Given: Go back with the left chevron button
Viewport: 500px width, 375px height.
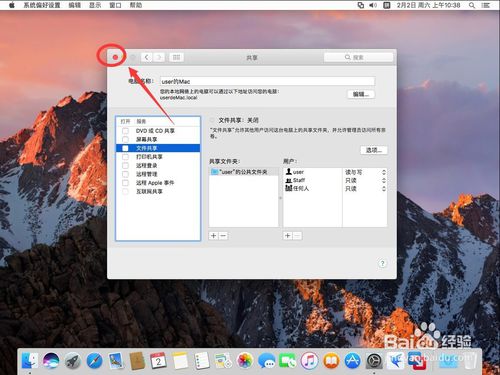Looking at the screenshot, I should tap(146, 57).
